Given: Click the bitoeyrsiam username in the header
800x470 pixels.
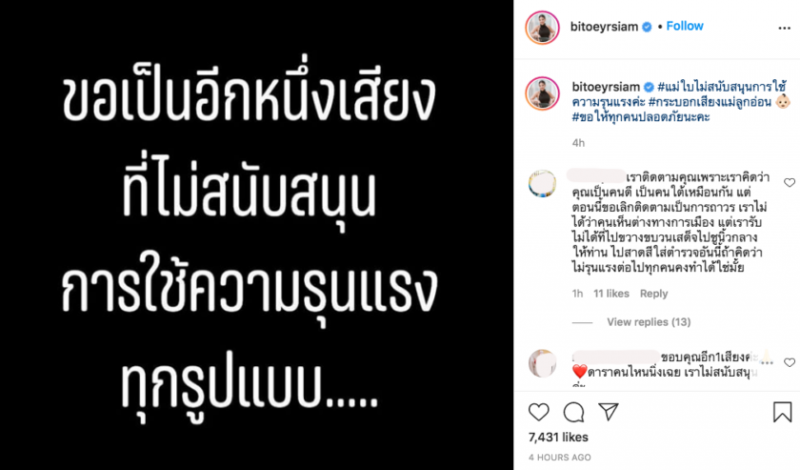Looking at the screenshot, I should [x=604, y=27].
